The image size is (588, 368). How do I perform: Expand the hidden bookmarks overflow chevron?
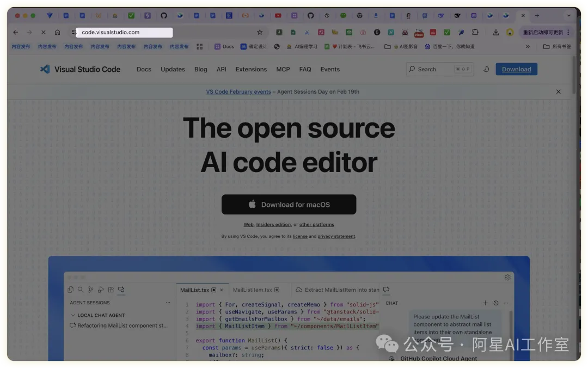(528, 47)
